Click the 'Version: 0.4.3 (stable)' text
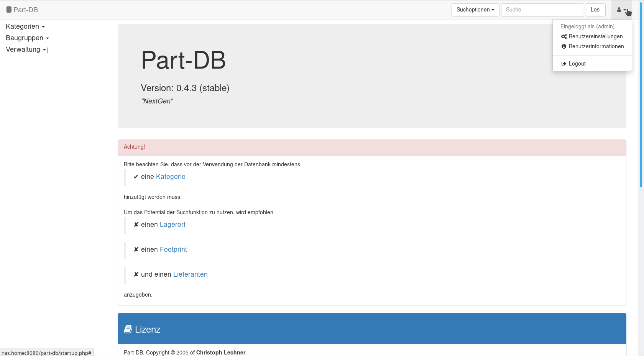Viewport: 644px width, 356px height. tap(185, 88)
